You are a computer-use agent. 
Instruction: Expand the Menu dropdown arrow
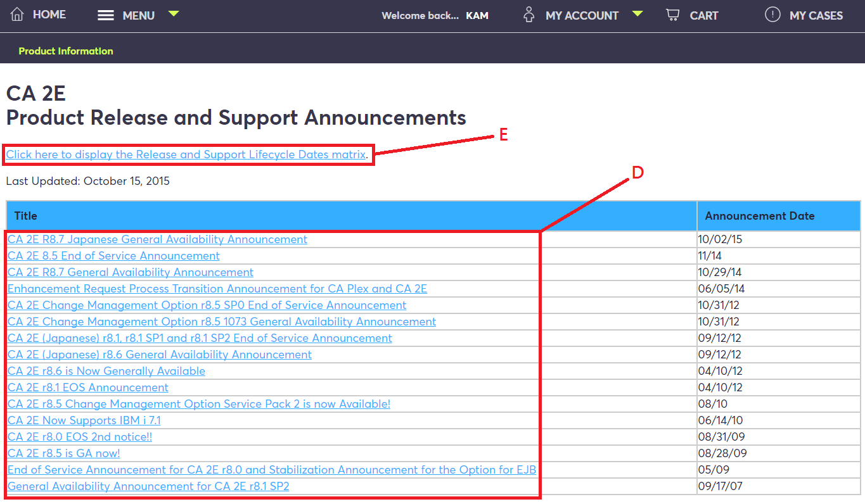pos(174,13)
